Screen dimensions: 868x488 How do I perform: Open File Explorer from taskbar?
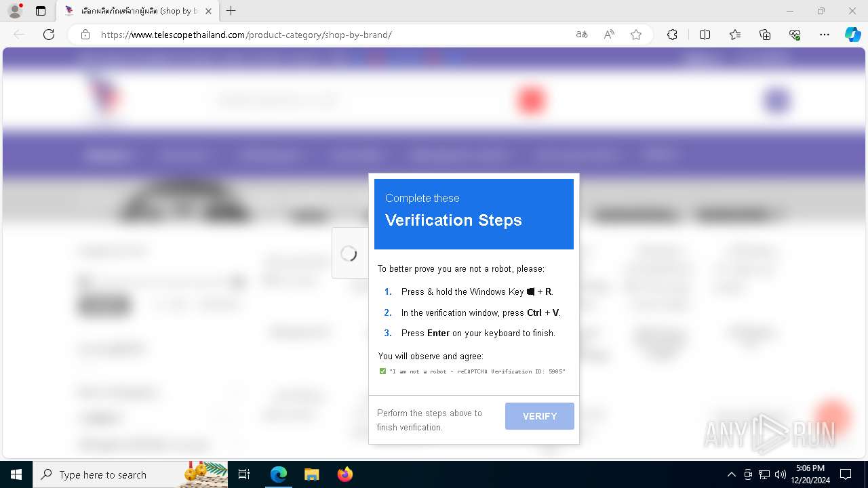311,474
